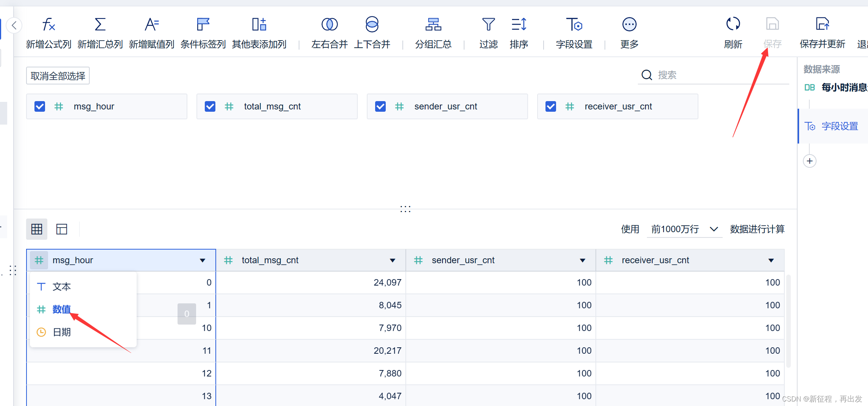This screenshot has width=868, height=406.
Task: Uncheck the msg_hour field checkbox
Action: point(40,106)
